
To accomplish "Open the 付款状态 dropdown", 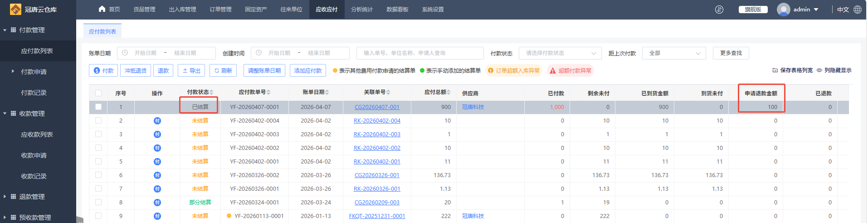I will coord(560,53).
